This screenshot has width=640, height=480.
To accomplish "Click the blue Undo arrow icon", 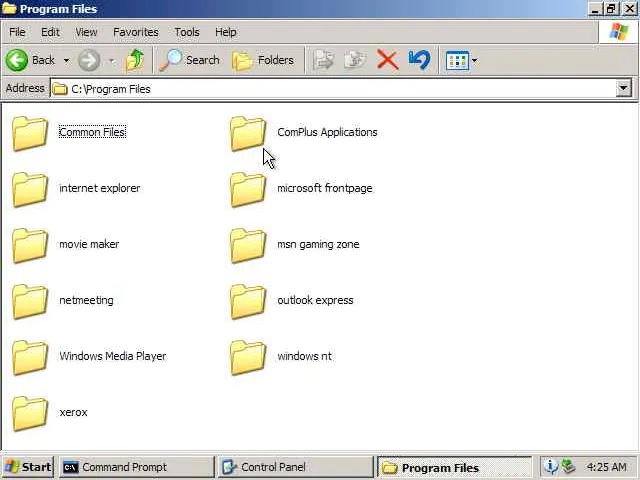I will pos(419,60).
